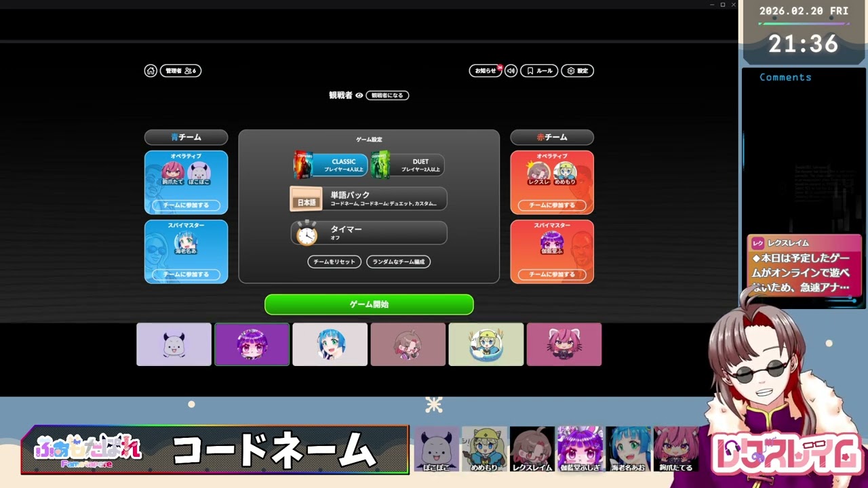Click 伽藍堂ふ avatar in red spymaster
The width and height of the screenshot is (868, 488).
tap(551, 241)
